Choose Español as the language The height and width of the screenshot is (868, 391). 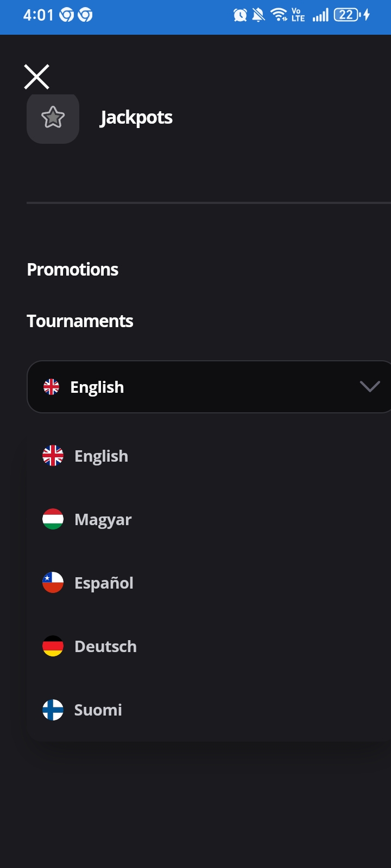tap(104, 583)
